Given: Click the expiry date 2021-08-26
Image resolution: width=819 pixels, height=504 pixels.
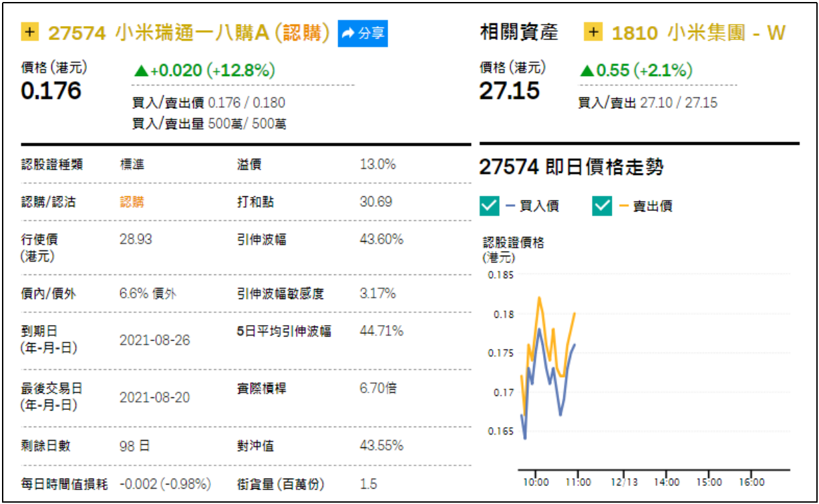Looking at the screenshot, I should tap(154, 340).
